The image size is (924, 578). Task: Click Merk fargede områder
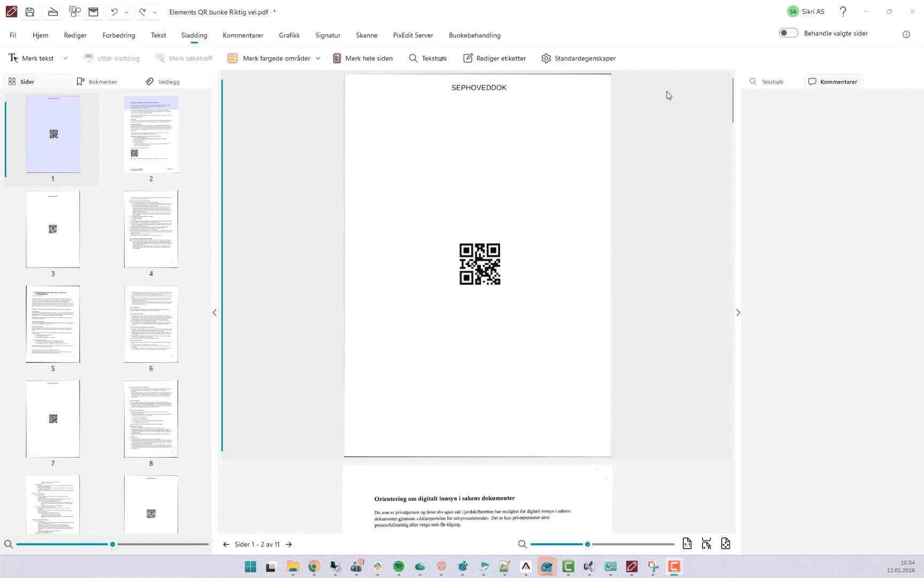point(269,58)
